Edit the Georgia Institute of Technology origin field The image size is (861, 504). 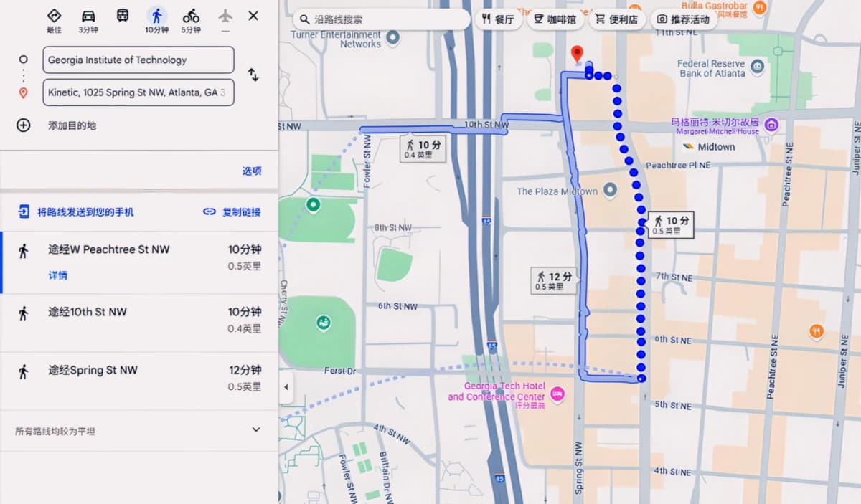tap(138, 60)
